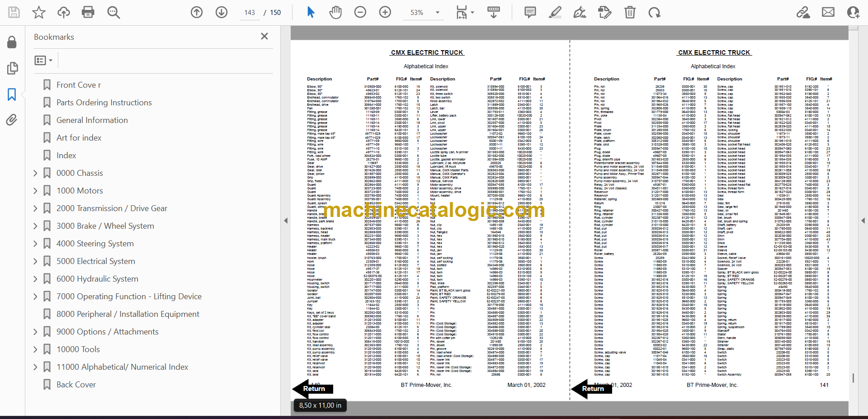Click Return arrow on page 140

coord(313,389)
